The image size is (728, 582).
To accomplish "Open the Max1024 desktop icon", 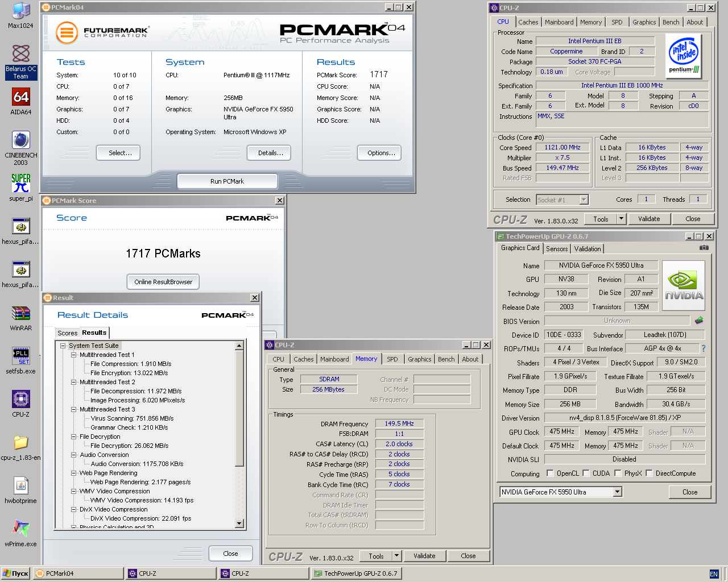I will (x=21, y=15).
